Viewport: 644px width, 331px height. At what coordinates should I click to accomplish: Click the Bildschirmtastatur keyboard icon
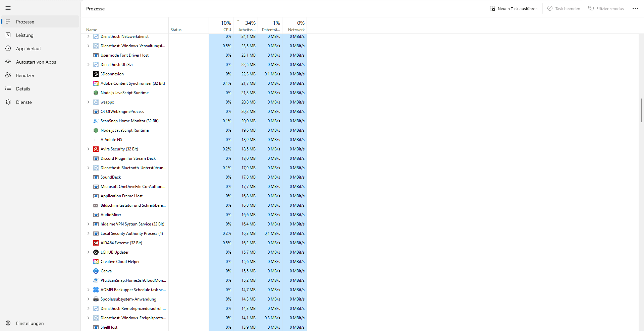[x=96, y=205]
